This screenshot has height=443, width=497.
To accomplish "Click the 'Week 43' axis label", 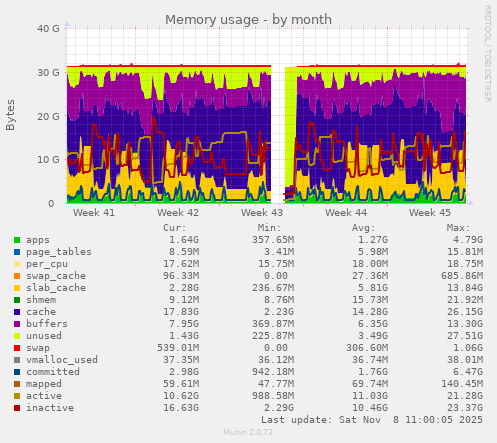I will point(262,213).
